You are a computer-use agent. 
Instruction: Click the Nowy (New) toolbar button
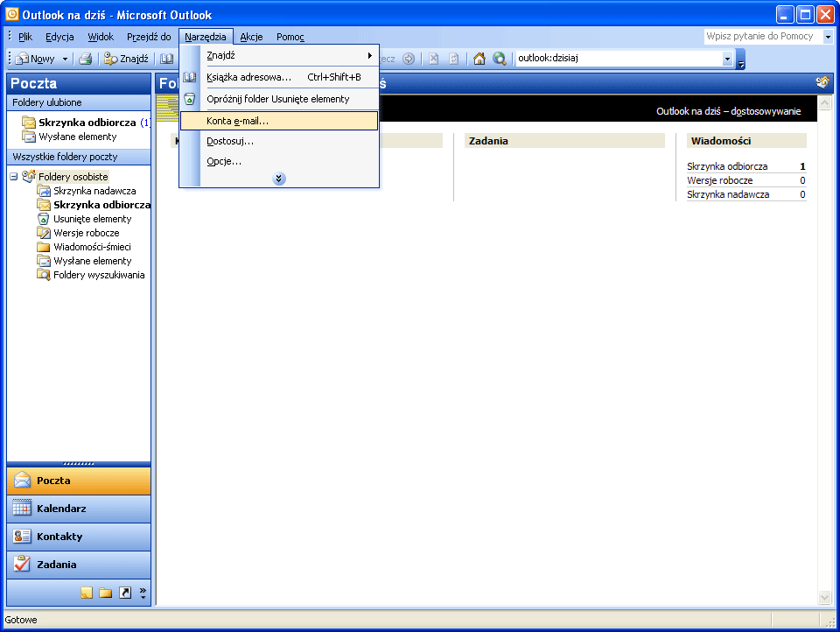(36, 59)
